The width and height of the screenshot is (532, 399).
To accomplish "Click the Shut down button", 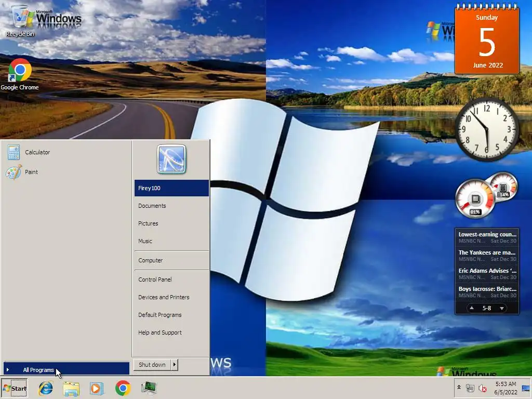I will tap(152, 365).
